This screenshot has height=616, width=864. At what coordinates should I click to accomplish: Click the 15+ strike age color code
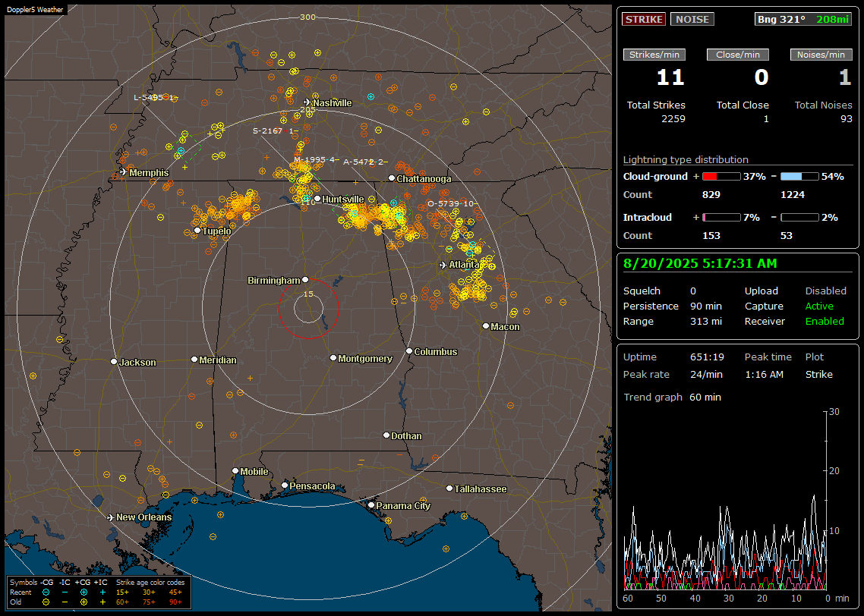(x=122, y=592)
